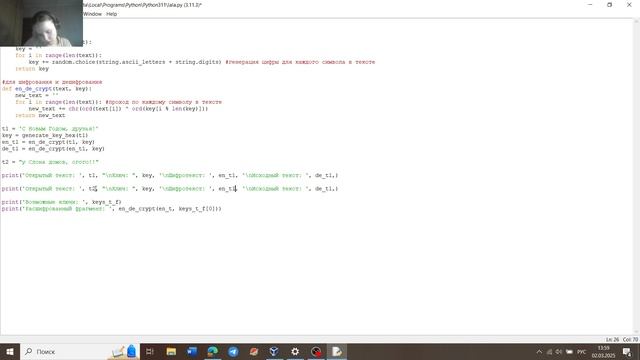
Task: Restore down the IDLE editor window
Action: click(609, 5)
